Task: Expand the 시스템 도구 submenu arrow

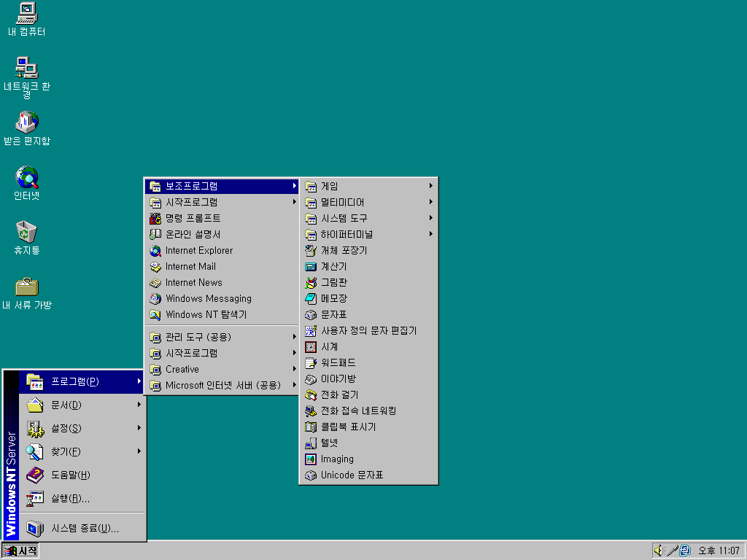Action: coord(430,218)
